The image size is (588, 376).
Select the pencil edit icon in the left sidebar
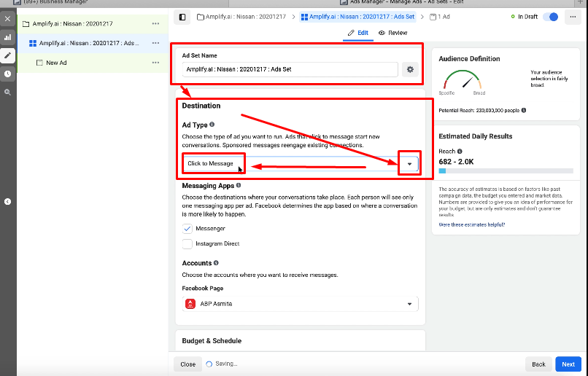pyautogui.click(x=7, y=55)
